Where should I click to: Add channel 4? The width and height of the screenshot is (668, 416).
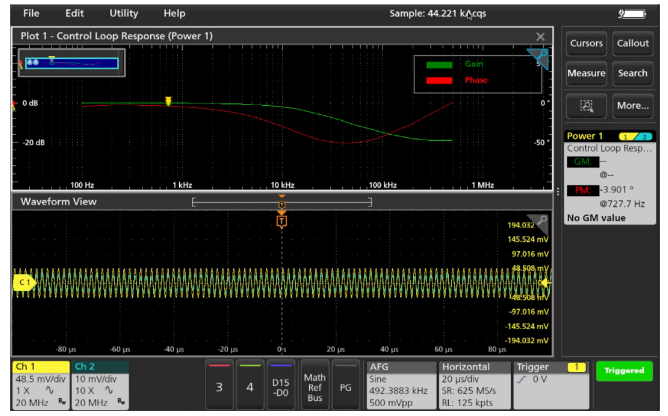pos(250,385)
